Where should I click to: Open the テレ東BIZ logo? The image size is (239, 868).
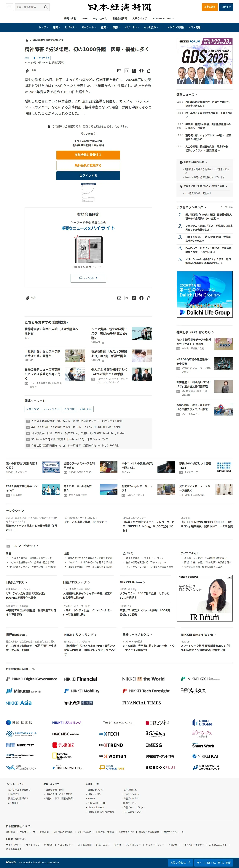tap(63, 745)
